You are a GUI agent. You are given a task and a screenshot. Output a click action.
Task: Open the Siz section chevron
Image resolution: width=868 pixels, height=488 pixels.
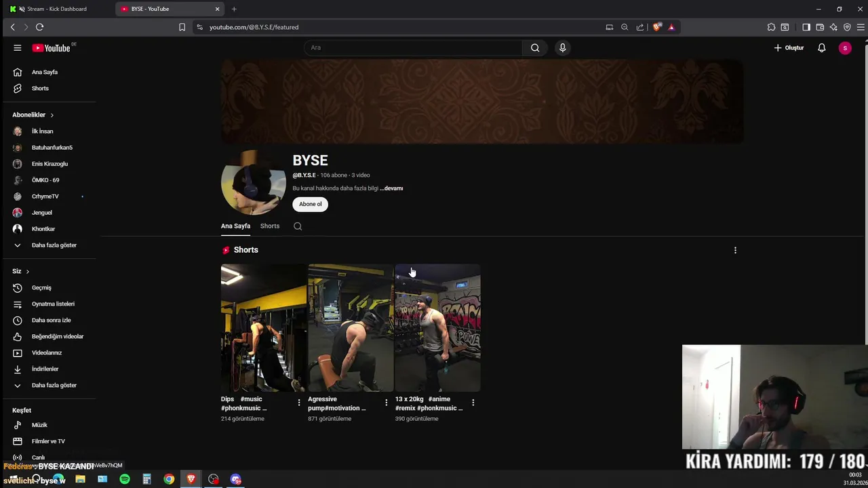(27, 271)
